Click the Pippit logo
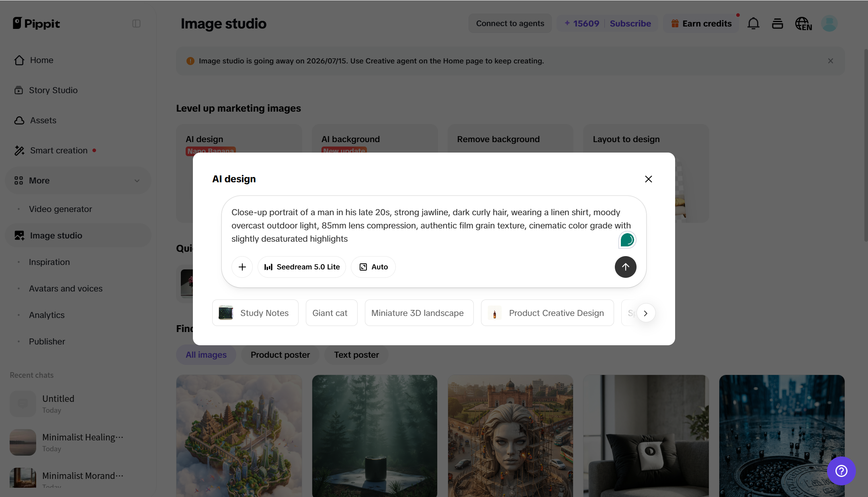868x497 pixels. point(36,23)
